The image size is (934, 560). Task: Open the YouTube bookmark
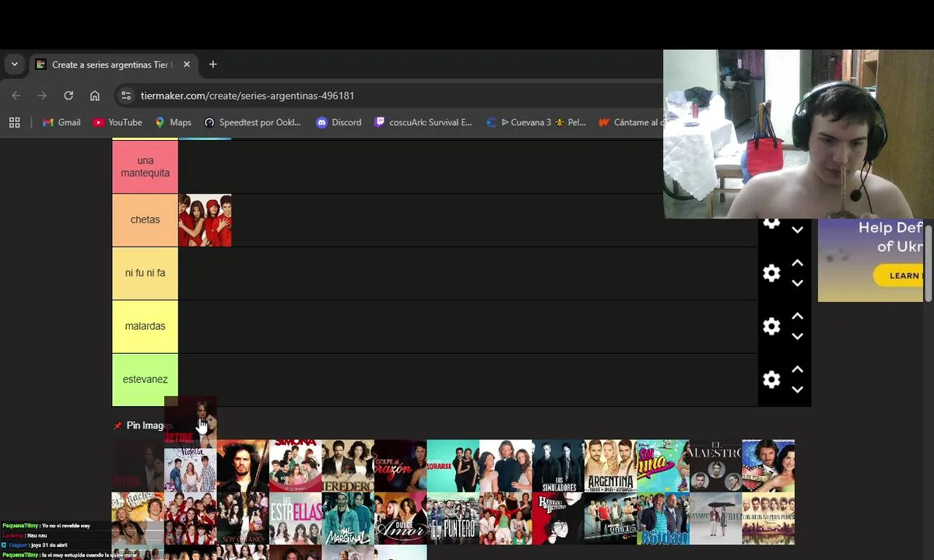pyautogui.click(x=118, y=122)
